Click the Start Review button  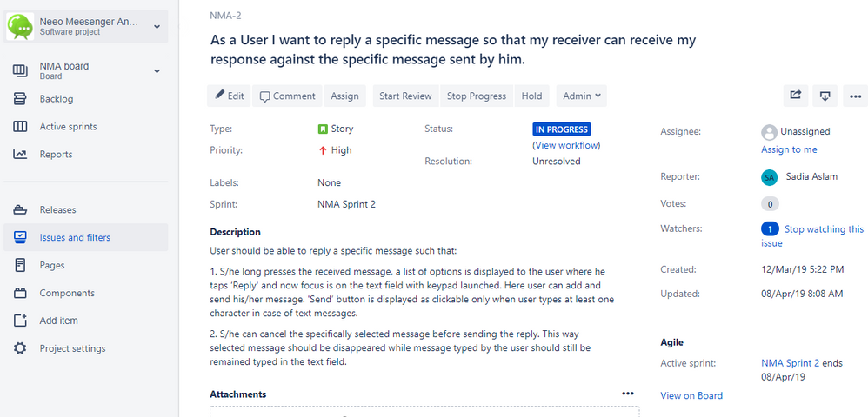click(405, 96)
